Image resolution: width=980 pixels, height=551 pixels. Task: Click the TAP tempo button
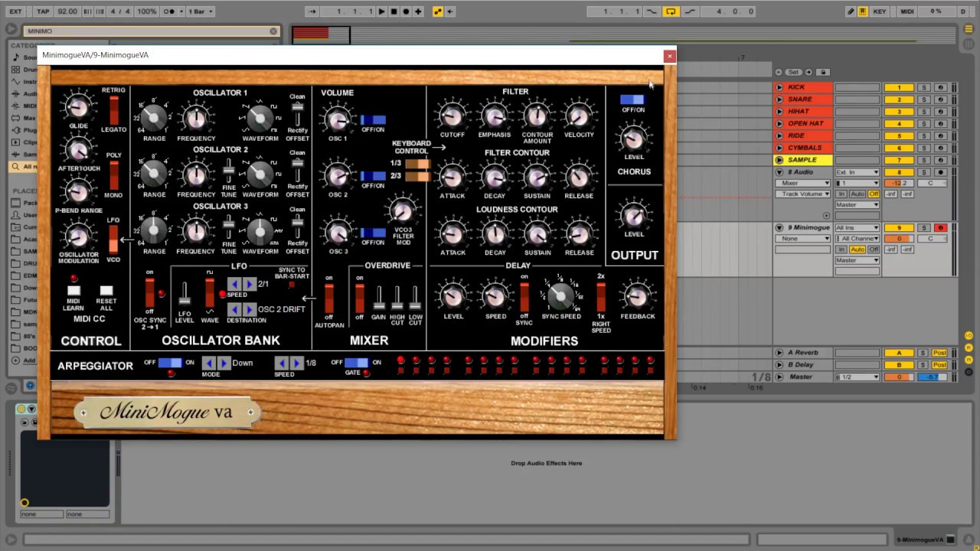43,11
